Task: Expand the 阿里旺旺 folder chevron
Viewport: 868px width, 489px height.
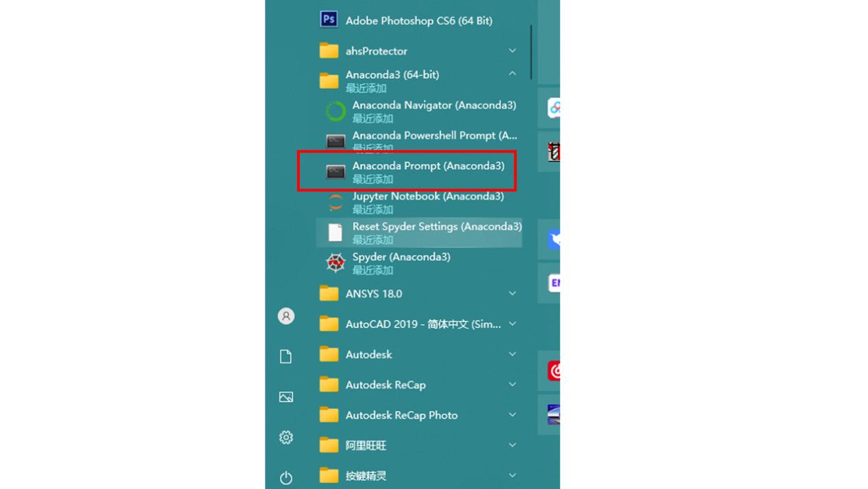Action: pos(512,445)
